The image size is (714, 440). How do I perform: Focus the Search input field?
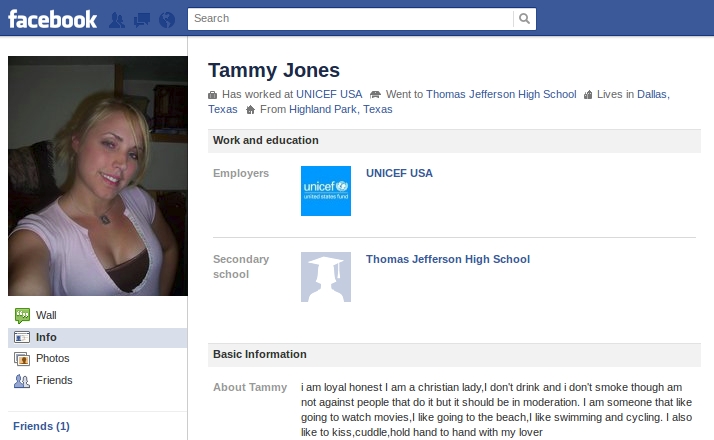coord(351,19)
